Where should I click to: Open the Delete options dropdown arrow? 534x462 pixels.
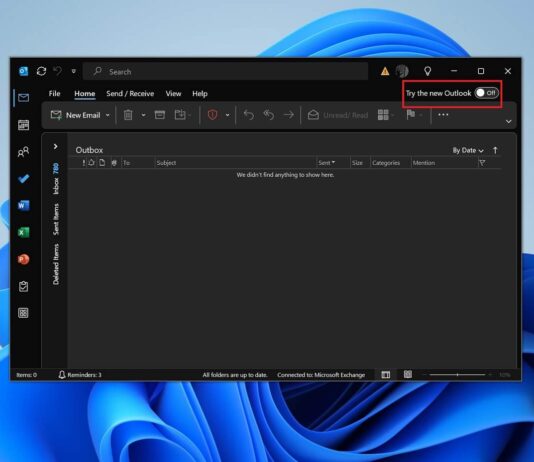tap(143, 115)
